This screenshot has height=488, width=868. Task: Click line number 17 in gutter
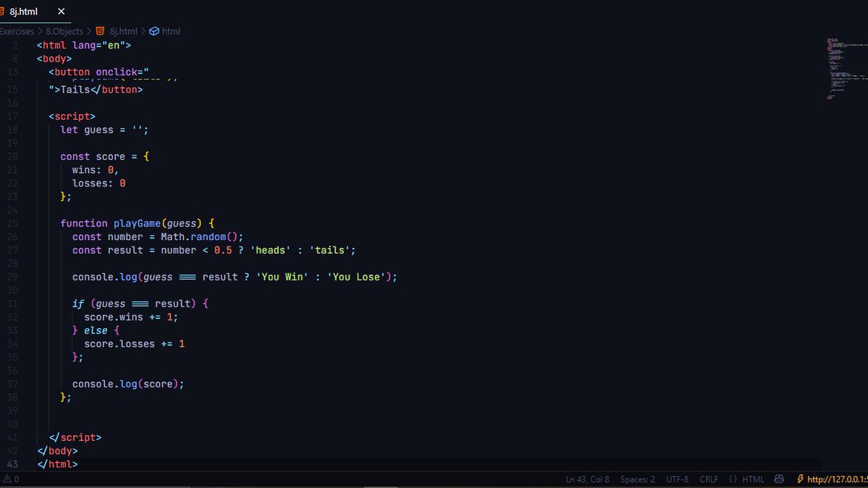pos(12,116)
